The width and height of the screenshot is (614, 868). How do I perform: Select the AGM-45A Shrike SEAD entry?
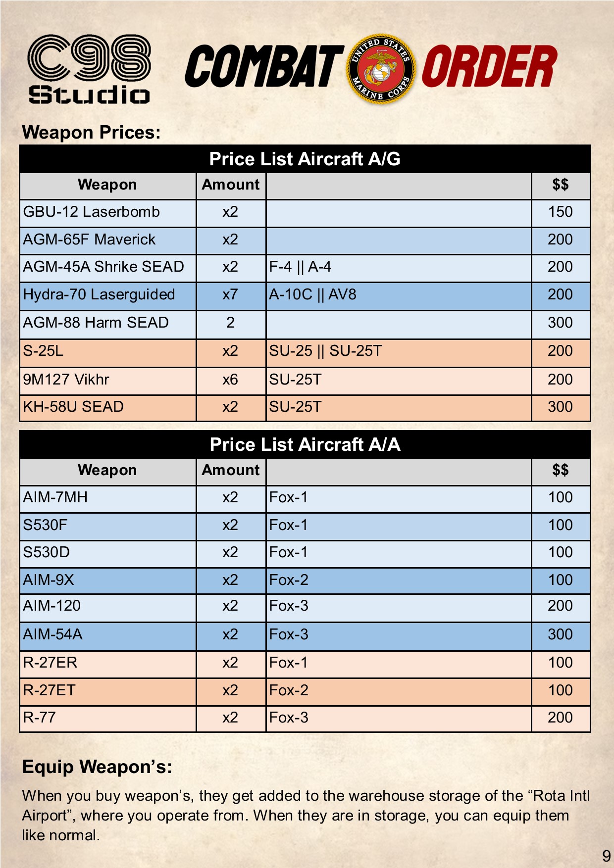click(103, 267)
